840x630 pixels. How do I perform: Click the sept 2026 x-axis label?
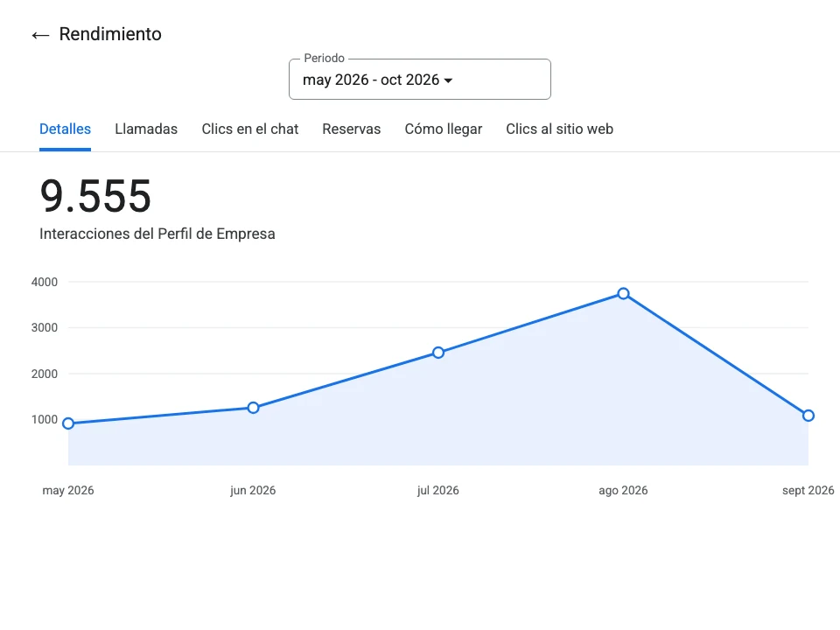pos(808,490)
